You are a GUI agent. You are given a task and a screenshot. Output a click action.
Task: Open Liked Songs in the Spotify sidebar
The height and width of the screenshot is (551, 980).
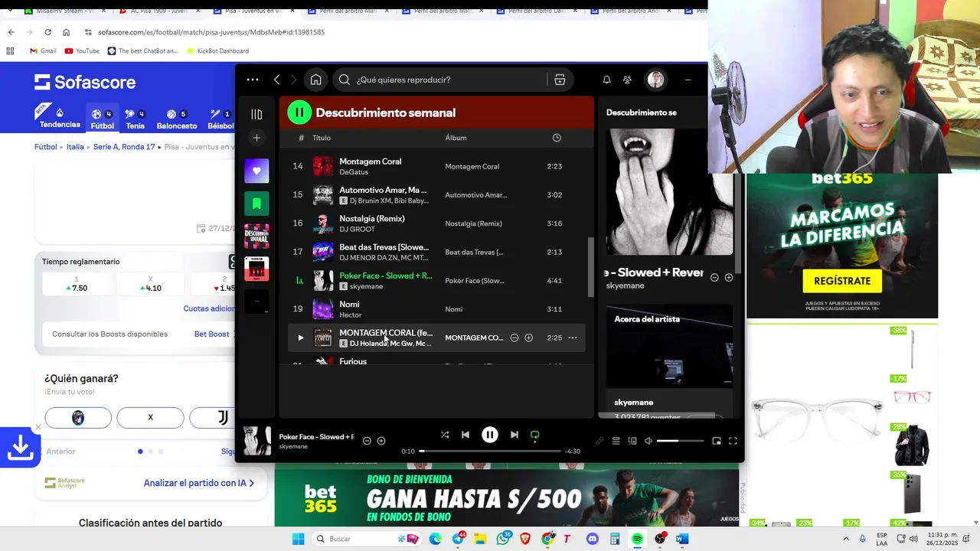pos(256,171)
